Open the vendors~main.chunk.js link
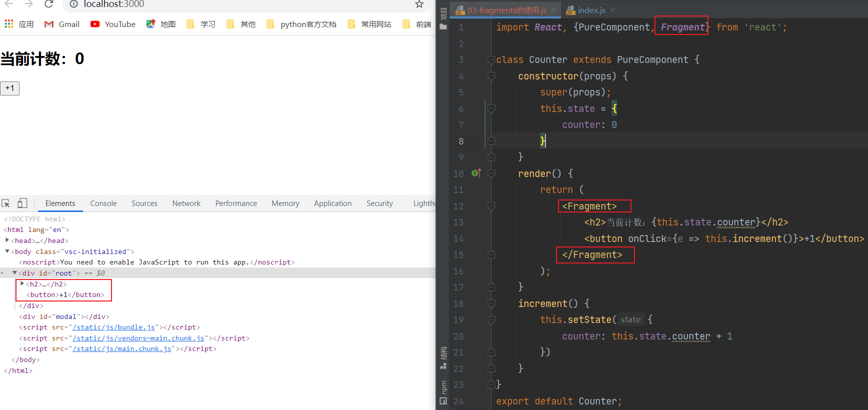Viewport: 868px width, 410px height. tap(138, 338)
